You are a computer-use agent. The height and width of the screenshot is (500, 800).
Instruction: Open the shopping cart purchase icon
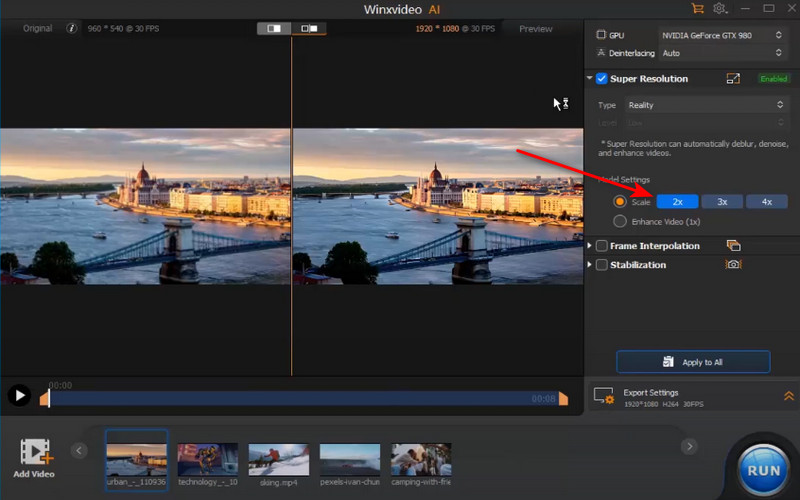point(697,8)
